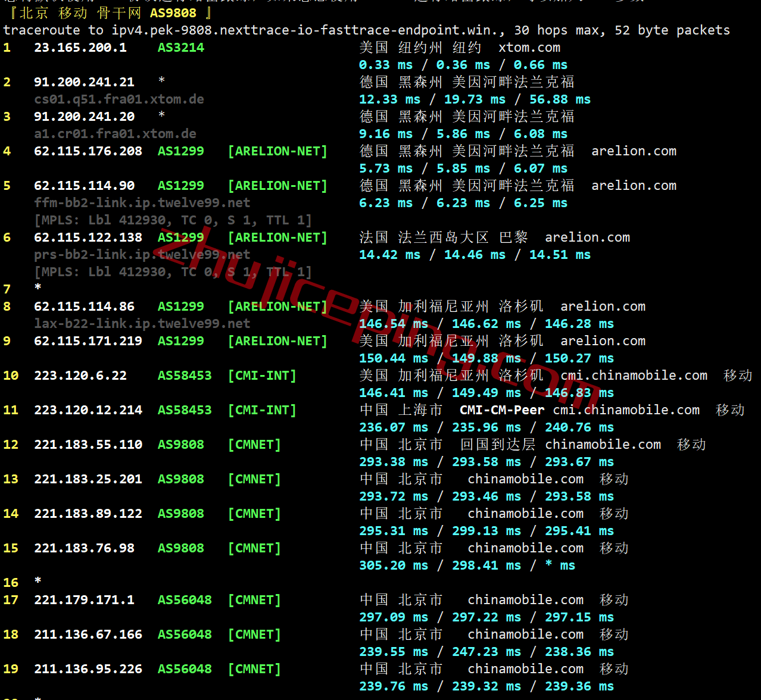Click the CMI-CM-Peer text on hop 11
Image resolution: width=761 pixels, height=700 pixels.
501,410
